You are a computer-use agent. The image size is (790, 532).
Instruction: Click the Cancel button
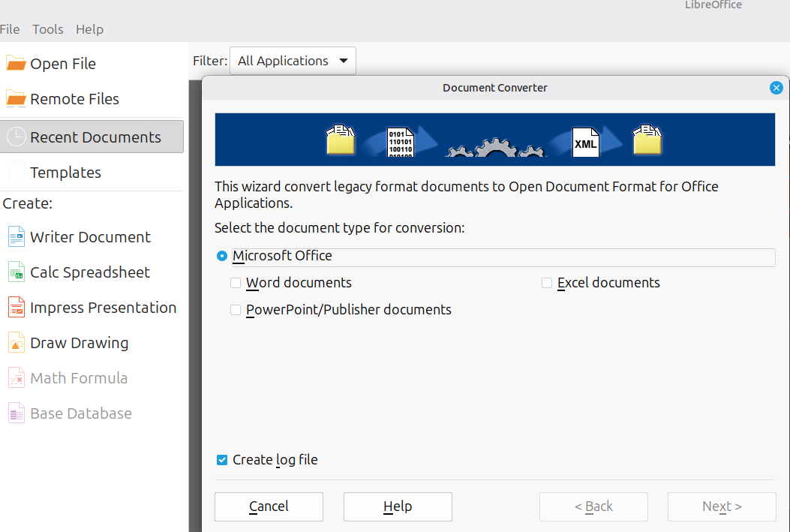click(269, 506)
